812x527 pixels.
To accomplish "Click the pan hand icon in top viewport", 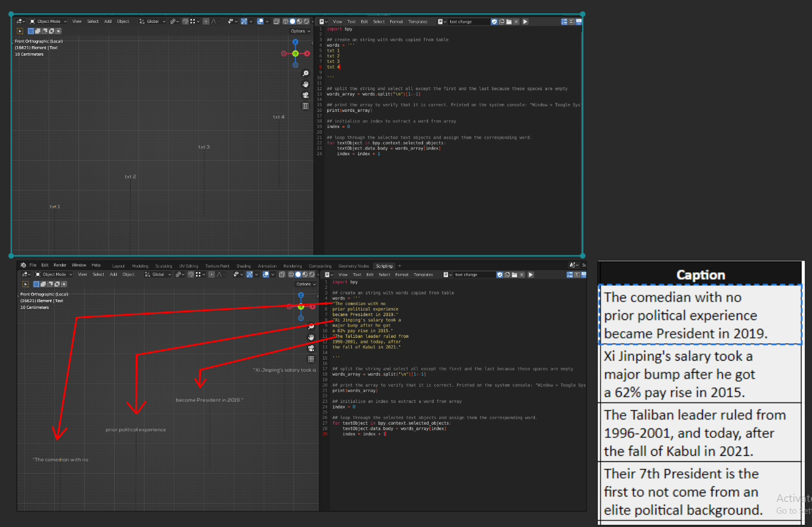I will (x=306, y=84).
